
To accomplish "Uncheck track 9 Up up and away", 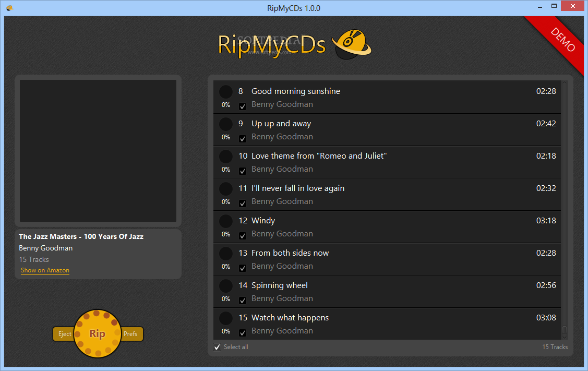I will click(243, 138).
